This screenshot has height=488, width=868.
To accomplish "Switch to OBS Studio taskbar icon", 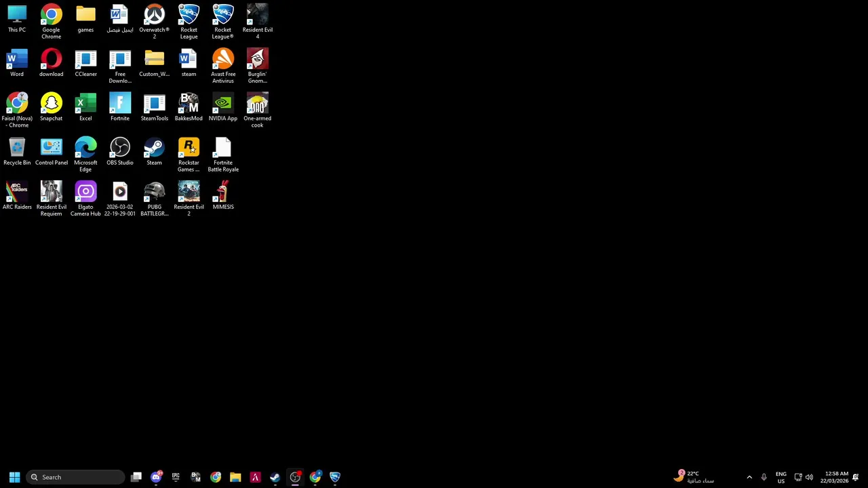I will [295, 477].
